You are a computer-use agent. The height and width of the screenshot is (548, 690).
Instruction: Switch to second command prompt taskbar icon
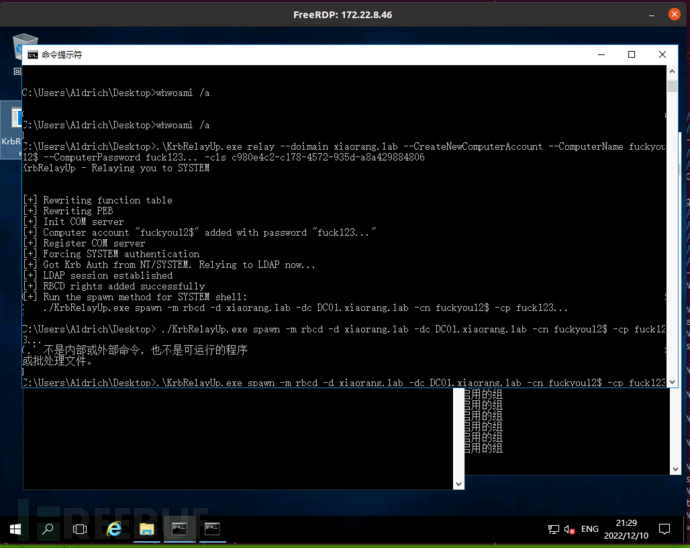[x=212, y=529]
